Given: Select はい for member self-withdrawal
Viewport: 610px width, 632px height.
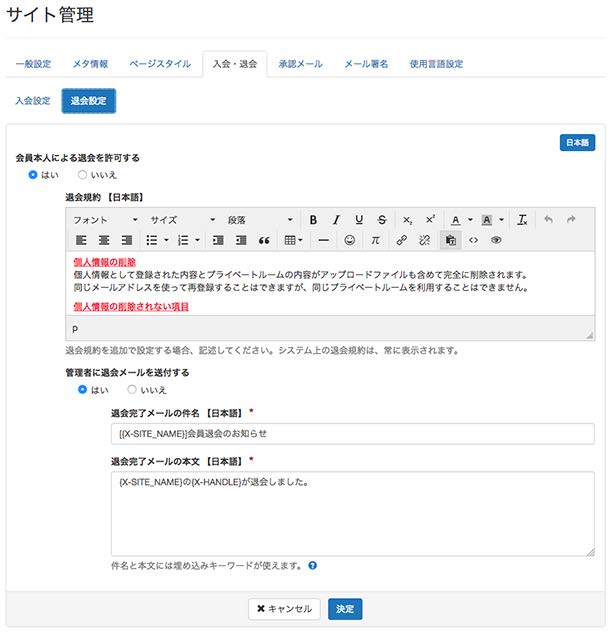Looking at the screenshot, I should [33, 175].
